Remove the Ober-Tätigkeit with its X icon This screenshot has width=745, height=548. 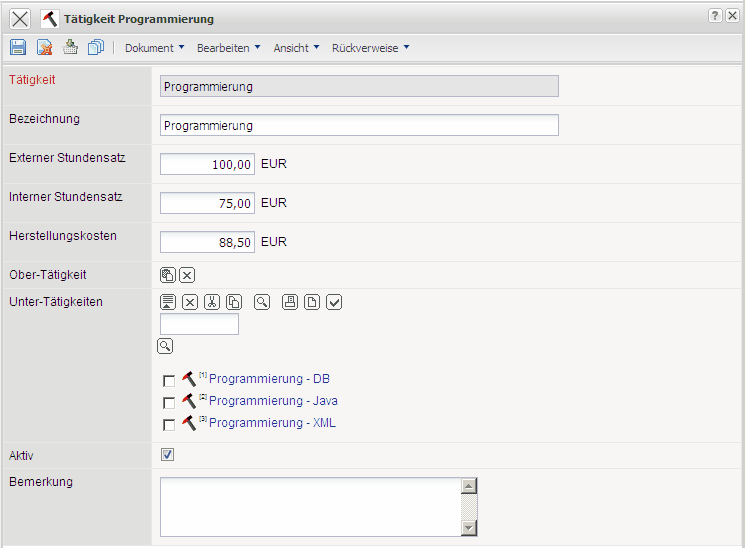[x=187, y=276]
